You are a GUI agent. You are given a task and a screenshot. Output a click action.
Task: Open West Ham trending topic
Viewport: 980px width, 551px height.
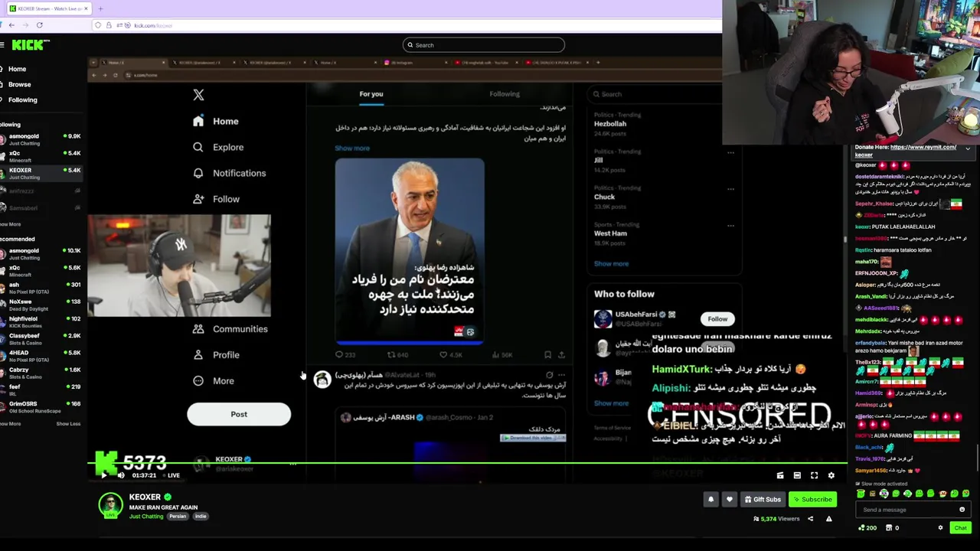click(610, 233)
